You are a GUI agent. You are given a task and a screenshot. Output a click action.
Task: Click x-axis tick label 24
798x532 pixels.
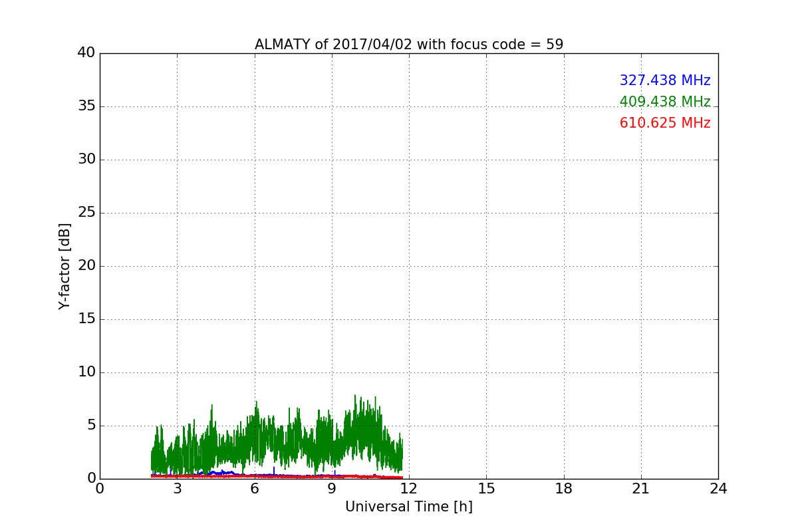(718, 489)
